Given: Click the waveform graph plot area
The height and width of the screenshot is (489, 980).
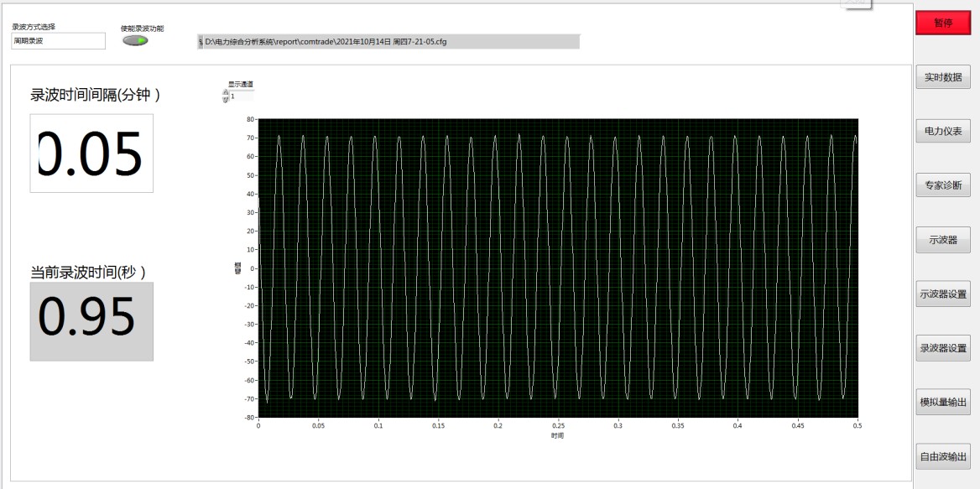Looking at the screenshot, I should point(557,268).
